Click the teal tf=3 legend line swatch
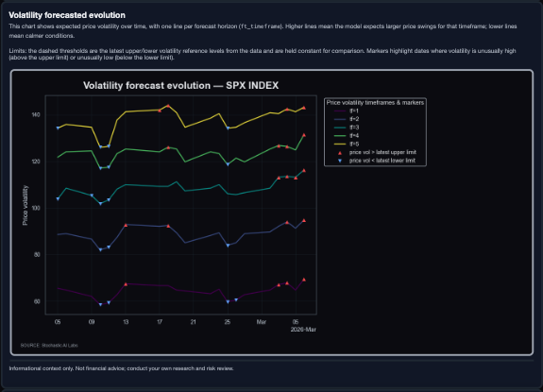 (x=340, y=128)
